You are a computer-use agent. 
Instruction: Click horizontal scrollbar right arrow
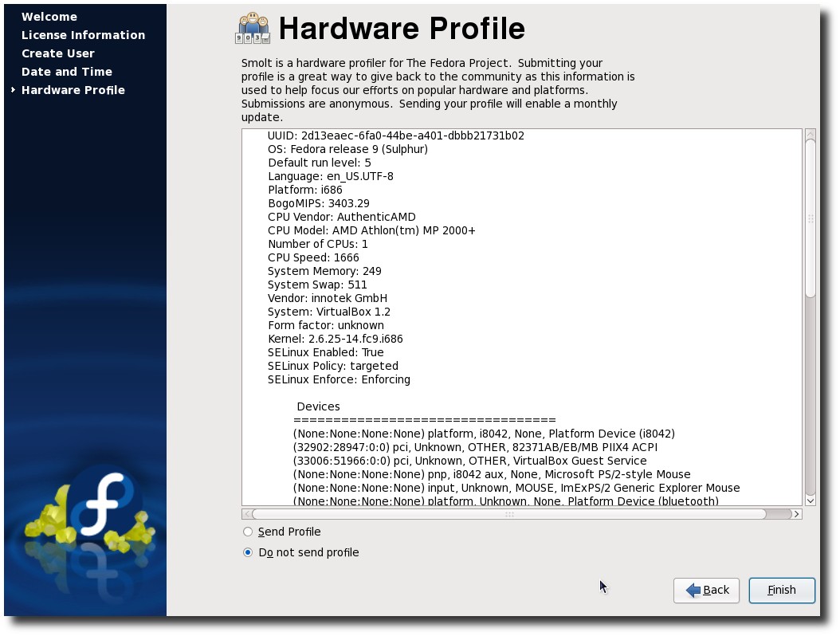coord(797,514)
